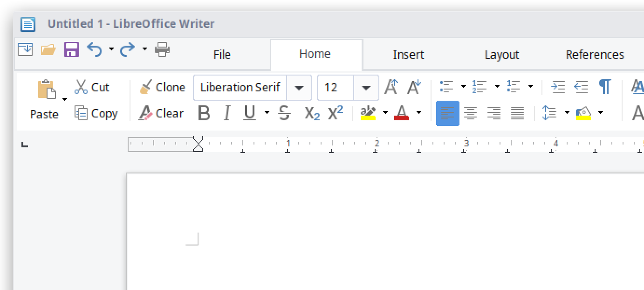Click the red font color swatch
The width and height of the screenshot is (644, 290).
tap(402, 113)
